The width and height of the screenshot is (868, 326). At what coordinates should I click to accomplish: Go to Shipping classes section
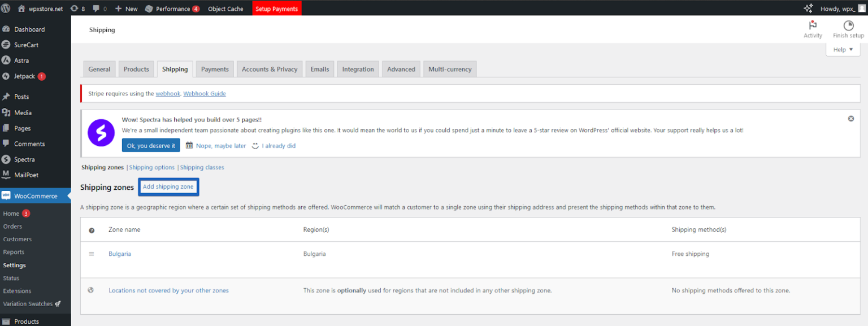(x=202, y=168)
